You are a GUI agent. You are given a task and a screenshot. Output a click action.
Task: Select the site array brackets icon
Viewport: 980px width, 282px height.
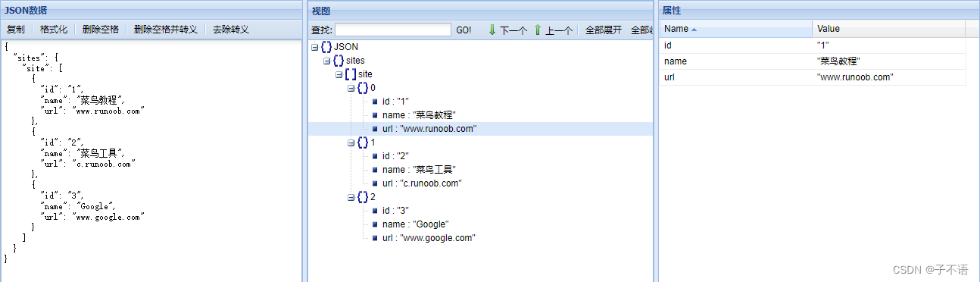351,74
